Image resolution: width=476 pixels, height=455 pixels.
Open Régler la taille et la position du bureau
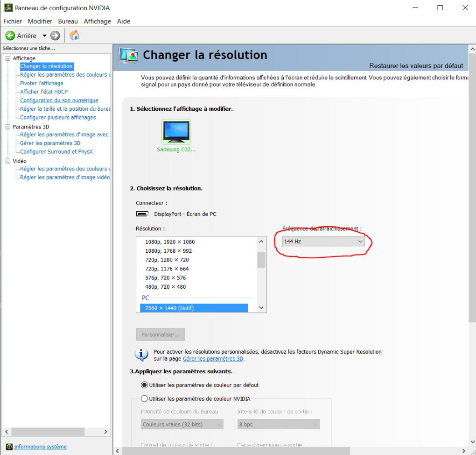coord(65,109)
